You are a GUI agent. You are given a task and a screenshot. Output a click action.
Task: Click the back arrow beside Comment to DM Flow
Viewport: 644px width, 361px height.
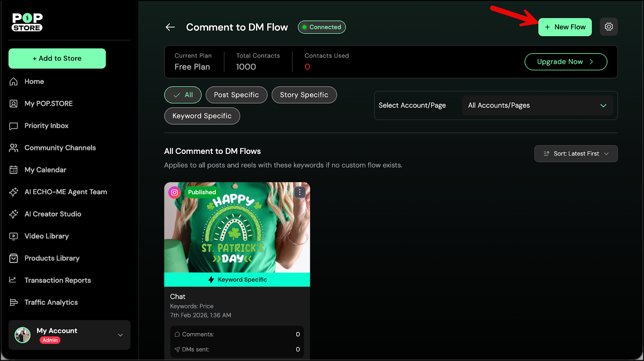pos(170,27)
